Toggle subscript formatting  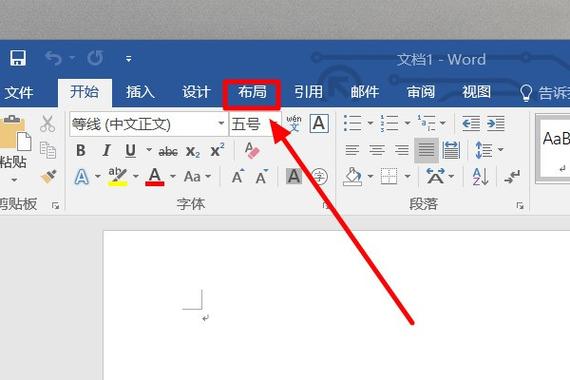193,151
